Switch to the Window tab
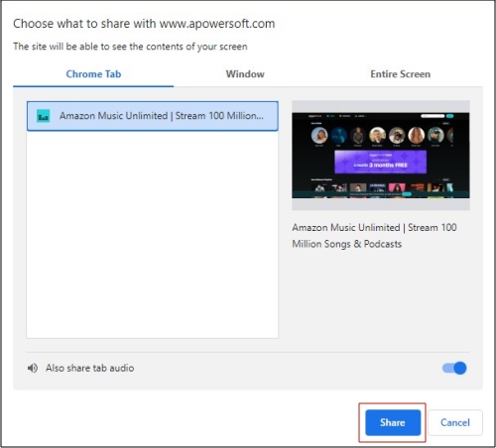The width and height of the screenshot is (496, 448). click(x=245, y=74)
